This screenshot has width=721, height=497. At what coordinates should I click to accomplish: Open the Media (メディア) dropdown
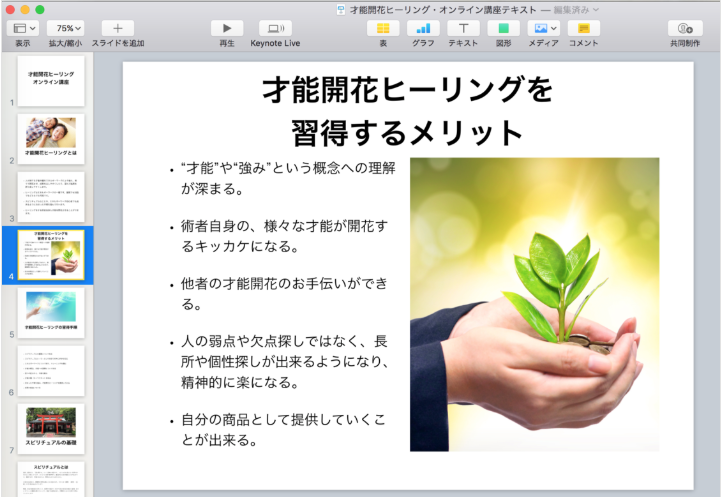click(544, 29)
